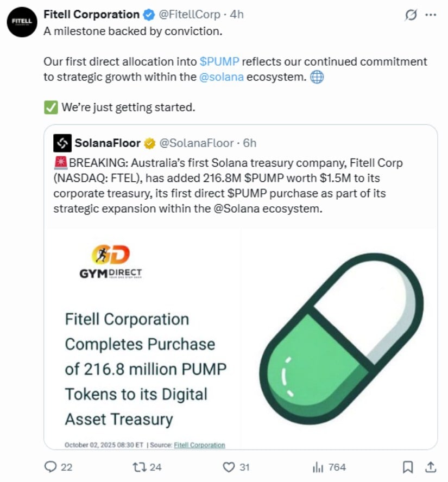Click the repost icon
The height and width of the screenshot is (482, 448).
point(140,467)
